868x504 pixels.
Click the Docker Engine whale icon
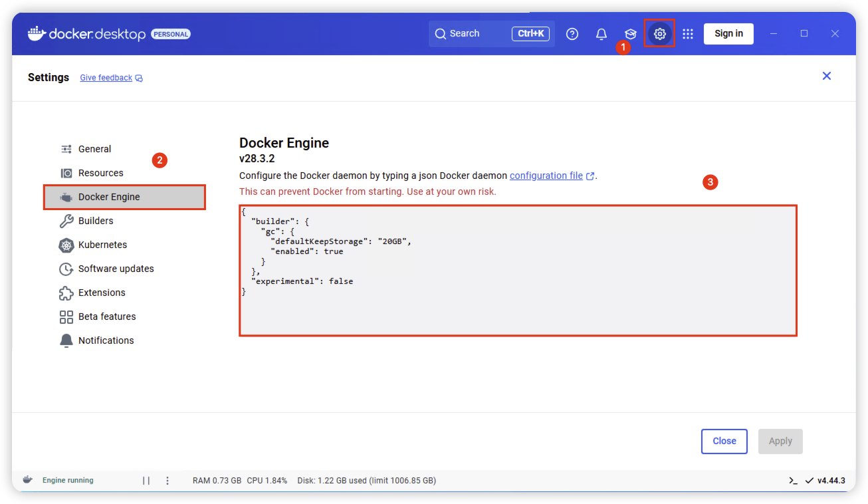coord(66,197)
